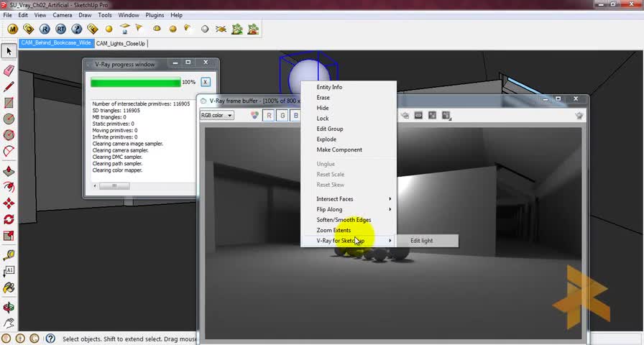Click the green progress bar at 100%

[136, 83]
